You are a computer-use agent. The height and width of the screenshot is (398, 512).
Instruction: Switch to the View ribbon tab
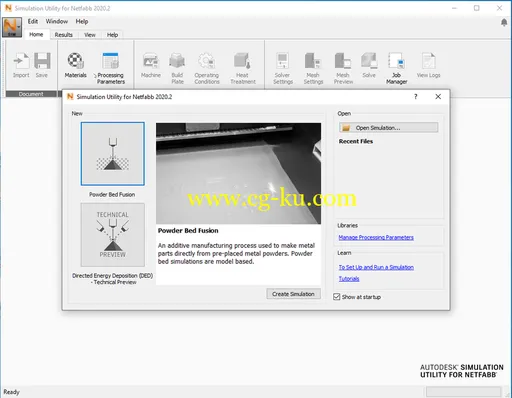[90, 35]
